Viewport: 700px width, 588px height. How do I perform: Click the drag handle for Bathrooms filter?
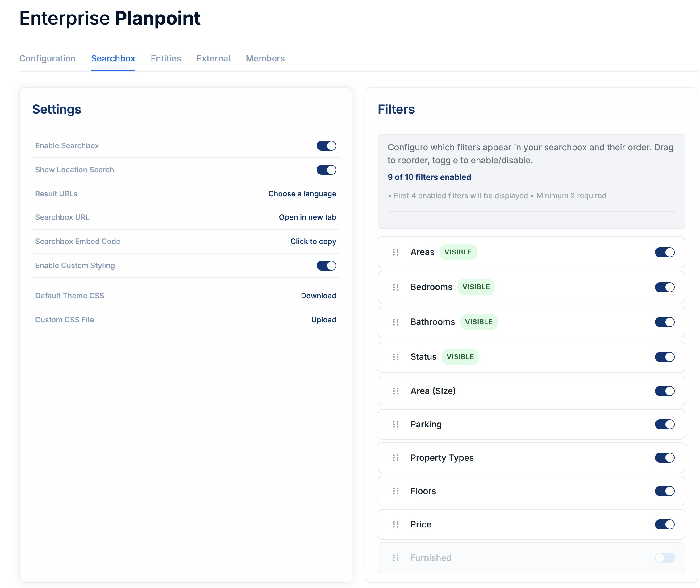point(395,322)
